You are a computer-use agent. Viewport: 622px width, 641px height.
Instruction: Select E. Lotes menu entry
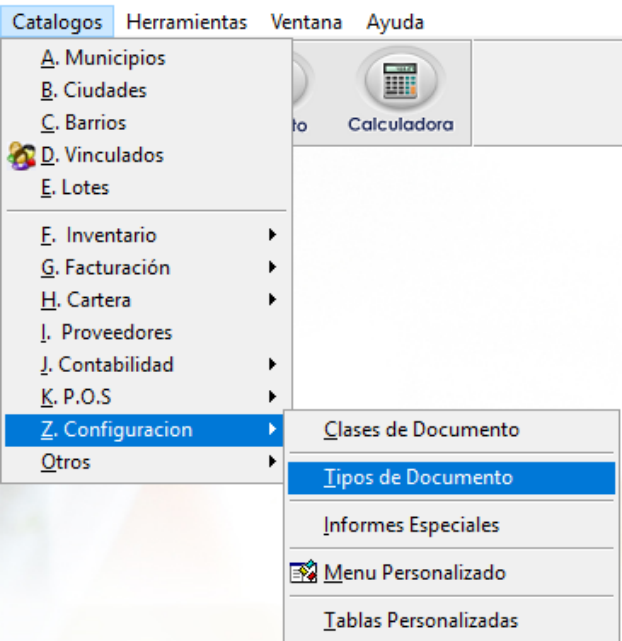(x=145, y=187)
